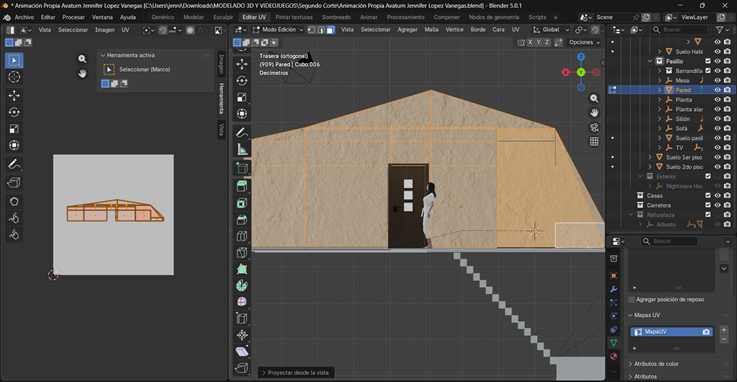Expand Suelo 1er piso in outliner
The width and height of the screenshot is (737, 382).
pyautogui.click(x=650, y=157)
